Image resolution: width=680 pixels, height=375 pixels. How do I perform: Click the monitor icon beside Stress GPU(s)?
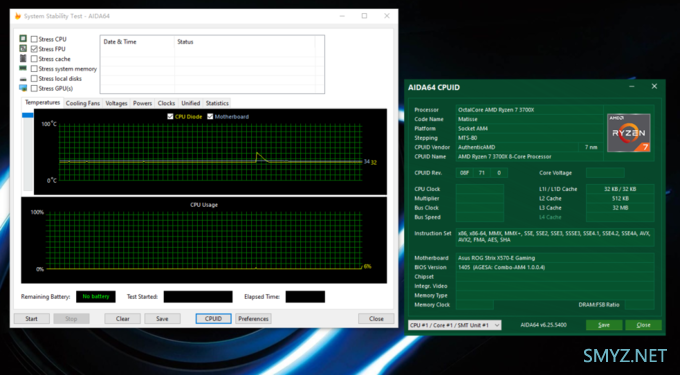click(x=23, y=88)
